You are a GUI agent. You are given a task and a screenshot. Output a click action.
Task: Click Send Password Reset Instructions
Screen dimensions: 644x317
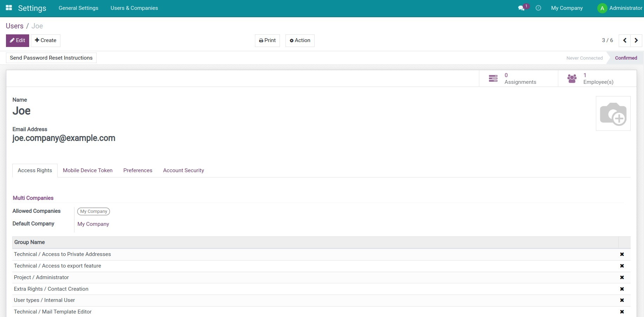click(51, 58)
